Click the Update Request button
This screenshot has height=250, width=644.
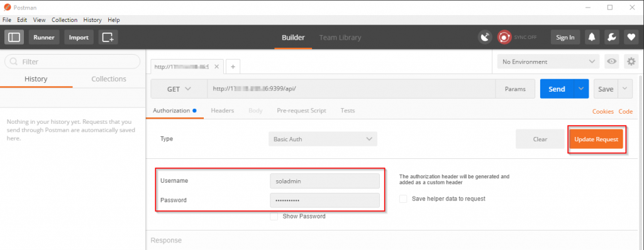596,139
